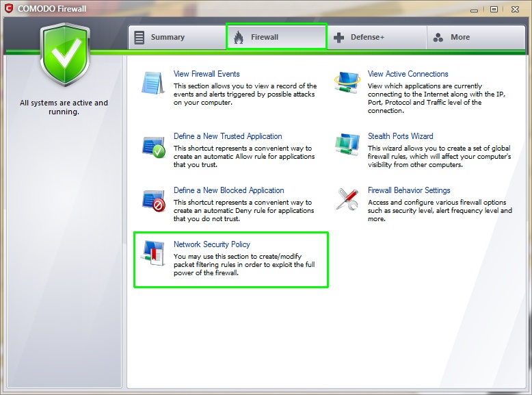Open Define a New Blocked Application
The height and width of the screenshot is (395, 532).
[228, 190]
